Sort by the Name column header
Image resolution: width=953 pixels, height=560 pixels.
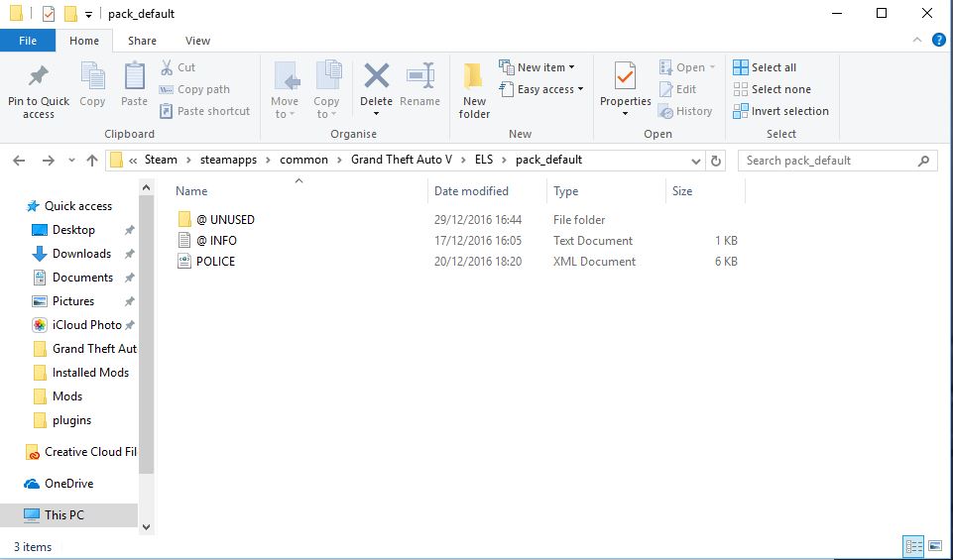(x=191, y=190)
